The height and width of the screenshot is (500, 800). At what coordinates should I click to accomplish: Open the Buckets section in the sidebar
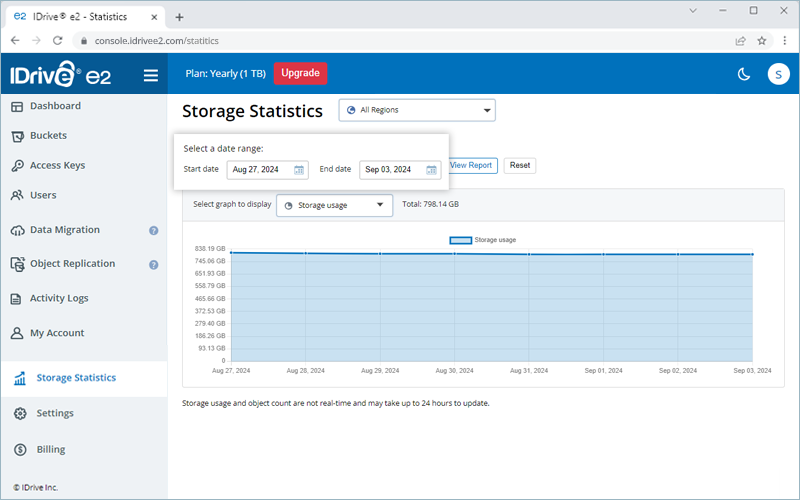pyautogui.click(x=48, y=136)
